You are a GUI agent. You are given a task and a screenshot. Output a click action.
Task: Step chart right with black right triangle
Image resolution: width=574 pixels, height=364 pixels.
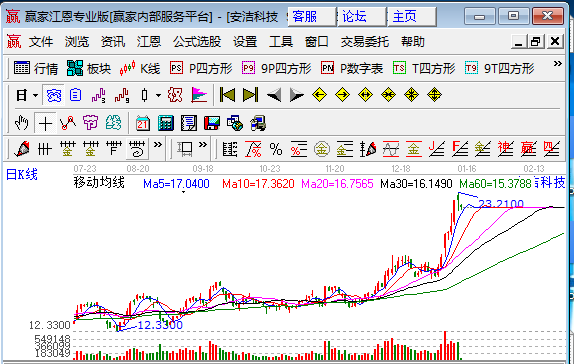297,95
